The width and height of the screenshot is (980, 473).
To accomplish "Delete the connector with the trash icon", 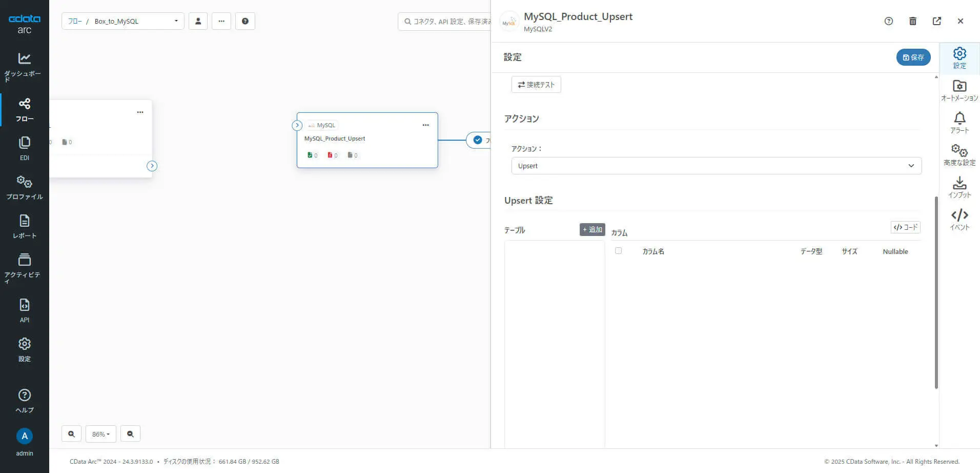I will tap(912, 21).
